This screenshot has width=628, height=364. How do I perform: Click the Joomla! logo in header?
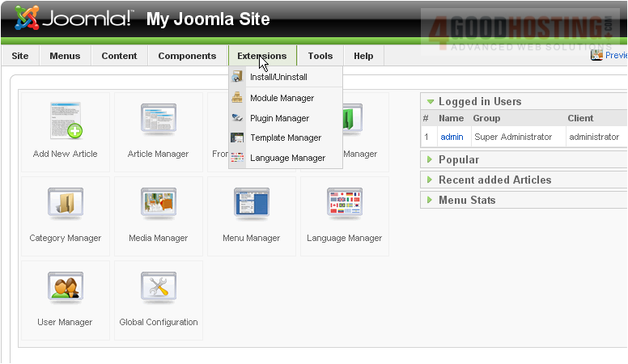pyautogui.click(x=74, y=18)
